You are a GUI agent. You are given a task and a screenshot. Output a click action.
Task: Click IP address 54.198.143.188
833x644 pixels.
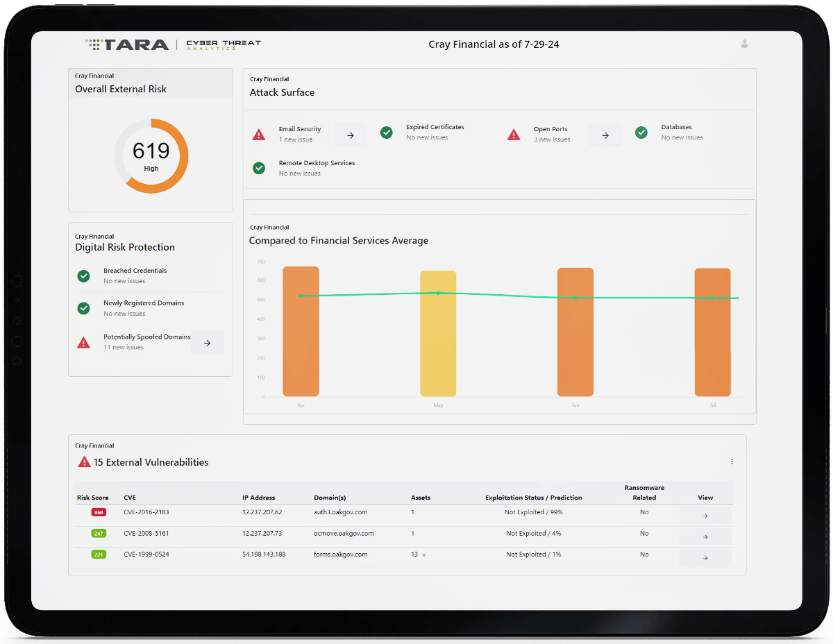264,554
